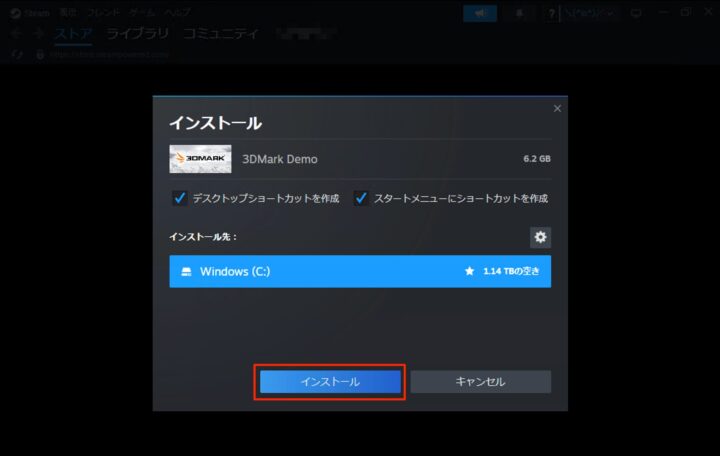This screenshot has width=720, height=456.
Task: Uncheck the desktop shortcut checkbox
Action: pyautogui.click(x=180, y=198)
